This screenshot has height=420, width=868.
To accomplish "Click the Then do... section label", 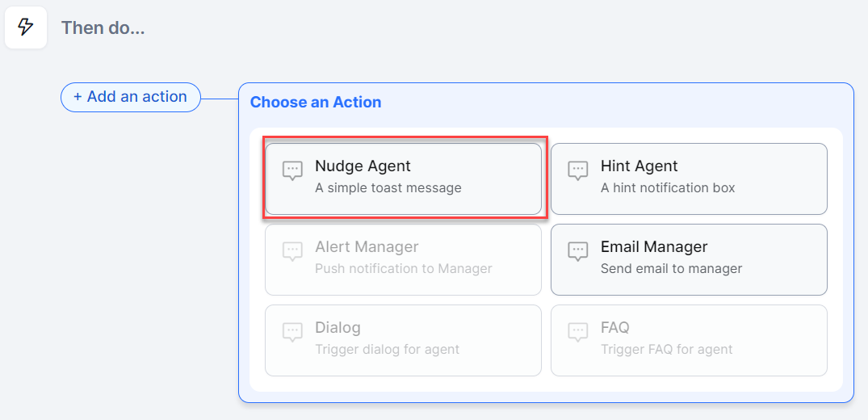I will click(103, 27).
